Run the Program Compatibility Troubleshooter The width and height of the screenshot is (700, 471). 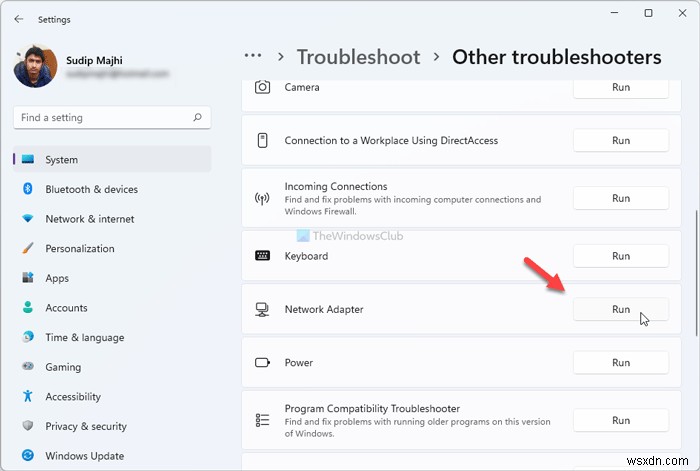click(x=620, y=421)
